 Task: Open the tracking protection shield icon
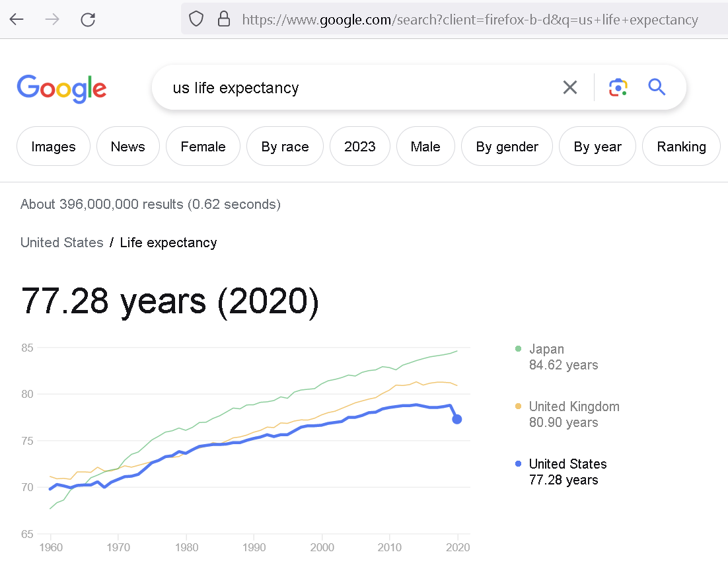[x=196, y=19]
